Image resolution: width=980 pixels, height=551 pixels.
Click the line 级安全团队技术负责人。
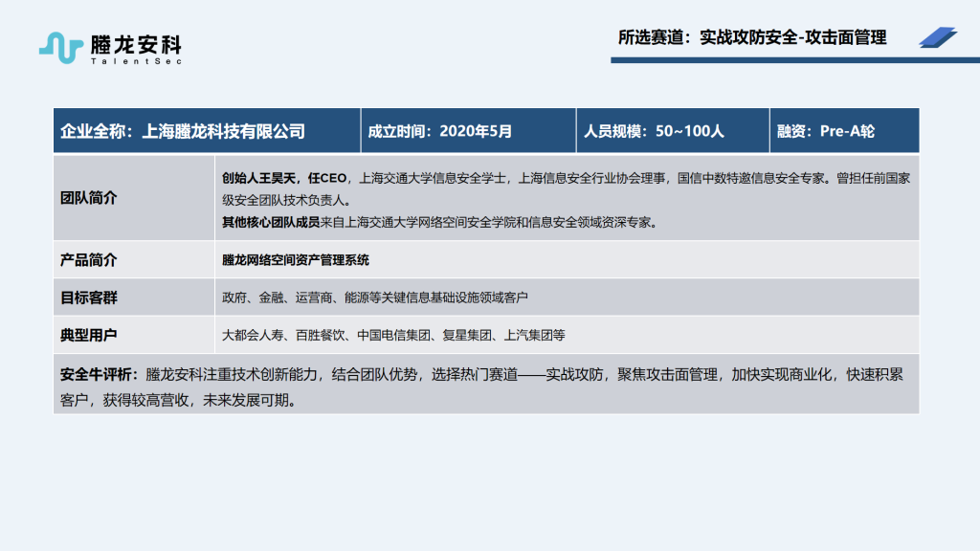[x=289, y=200]
